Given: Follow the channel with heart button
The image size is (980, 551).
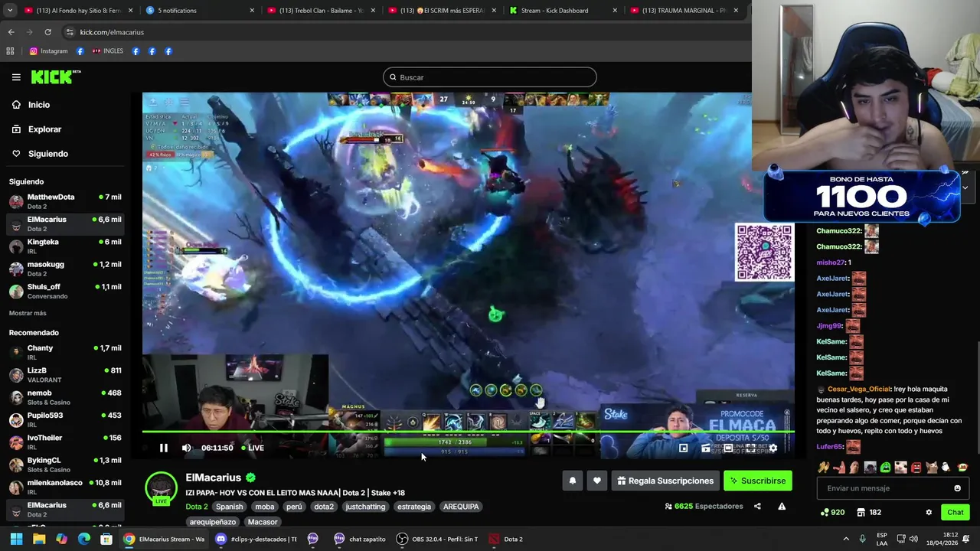Looking at the screenshot, I should pos(596,481).
